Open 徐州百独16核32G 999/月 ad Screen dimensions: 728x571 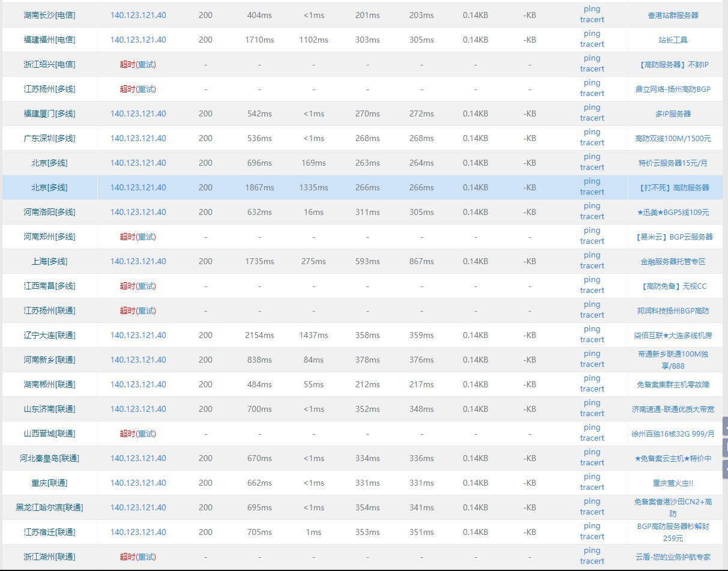coord(673,434)
